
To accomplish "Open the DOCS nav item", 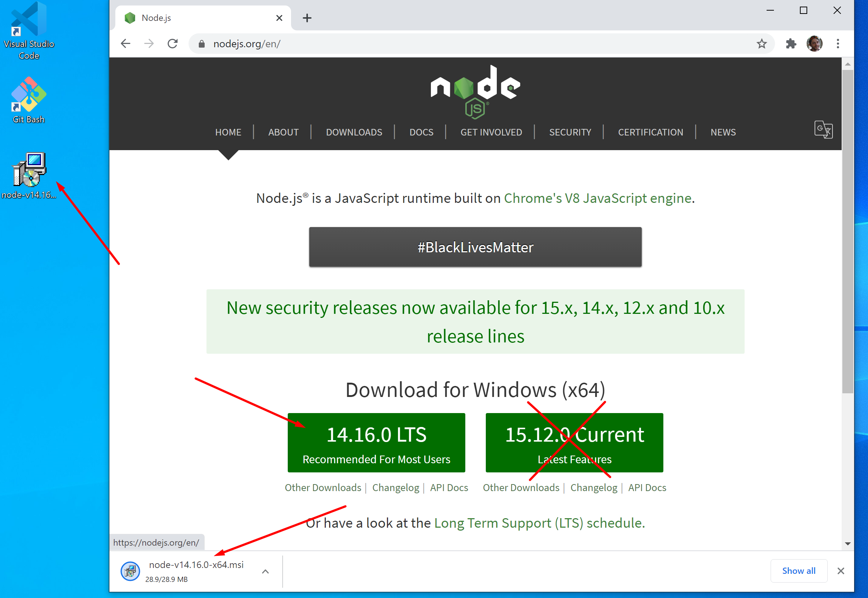I will point(421,132).
